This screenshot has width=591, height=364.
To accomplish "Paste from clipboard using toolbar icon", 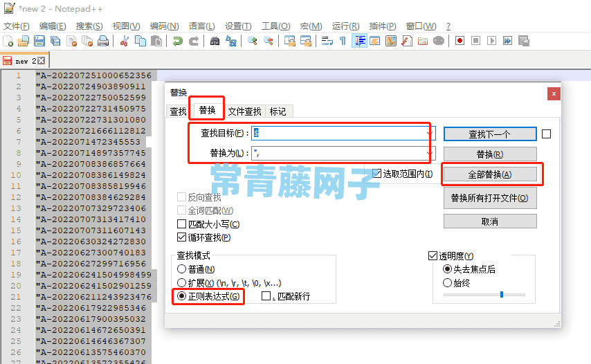I will click(156, 41).
